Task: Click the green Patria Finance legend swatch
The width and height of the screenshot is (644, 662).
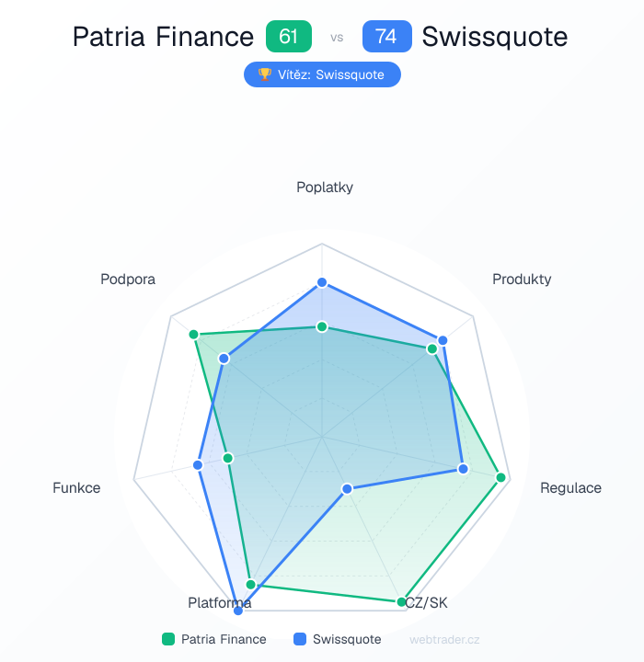Action: (x=168, y=639)
